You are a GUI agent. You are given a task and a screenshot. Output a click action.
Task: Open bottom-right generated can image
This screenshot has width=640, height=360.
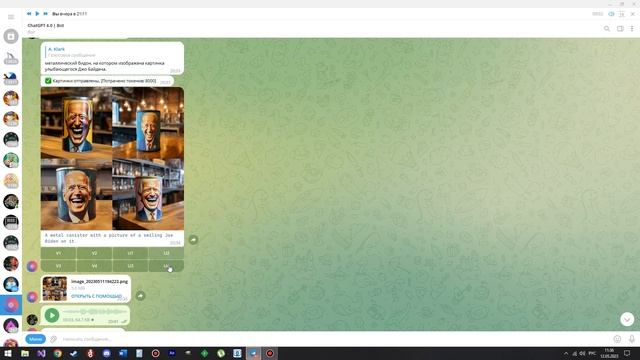pos(148,194)
